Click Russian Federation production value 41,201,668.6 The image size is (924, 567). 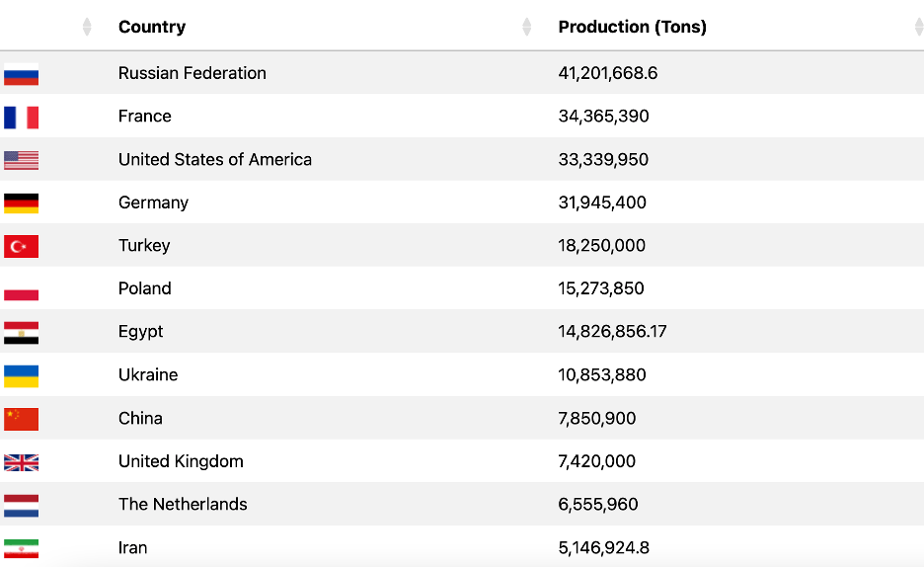coord(607,73)
